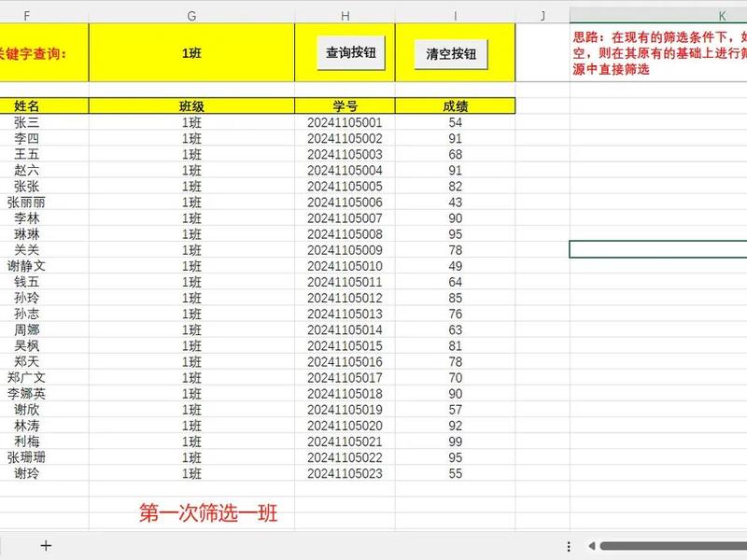
Task: Select the name cell 谢欣
Action: [x=44, y=410]
